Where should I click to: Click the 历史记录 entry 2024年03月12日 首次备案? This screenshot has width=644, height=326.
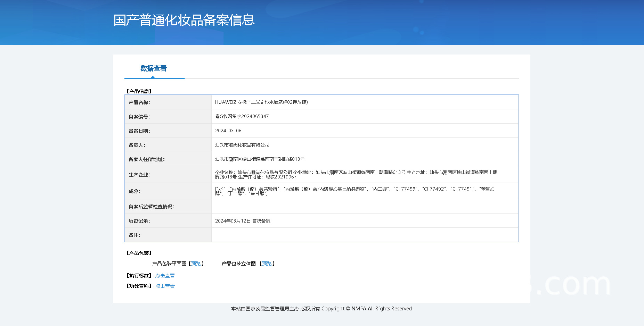(243, 221)
